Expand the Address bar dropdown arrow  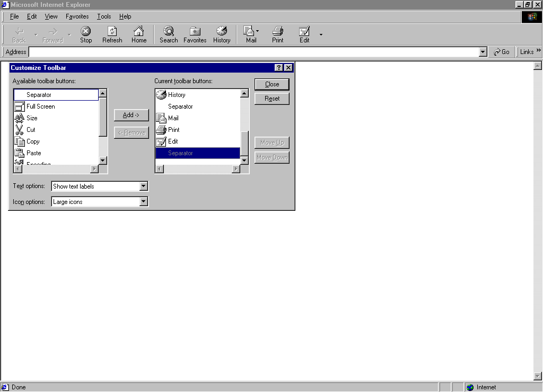point(483,52)
